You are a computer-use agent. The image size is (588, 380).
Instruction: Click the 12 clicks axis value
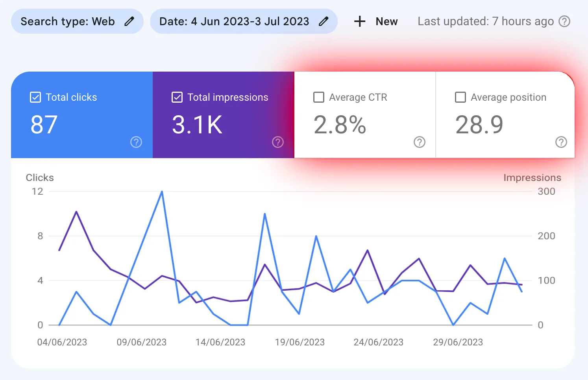(37, 192)
